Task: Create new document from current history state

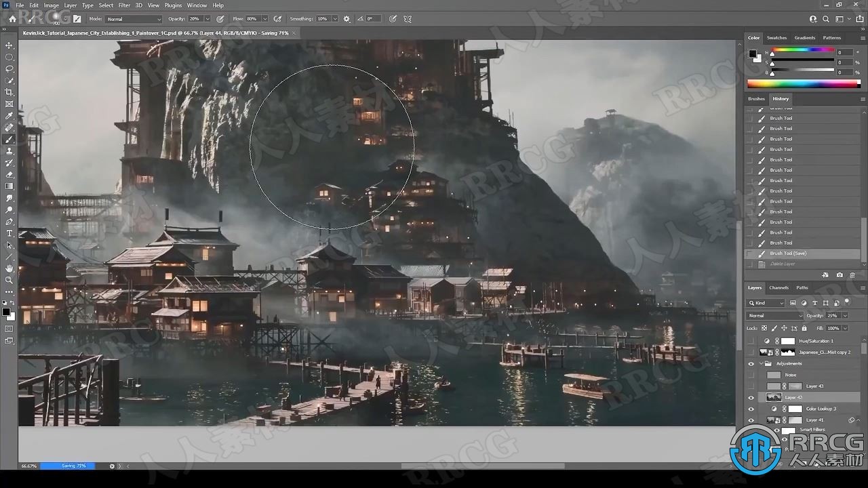Action: coord(825,275)
